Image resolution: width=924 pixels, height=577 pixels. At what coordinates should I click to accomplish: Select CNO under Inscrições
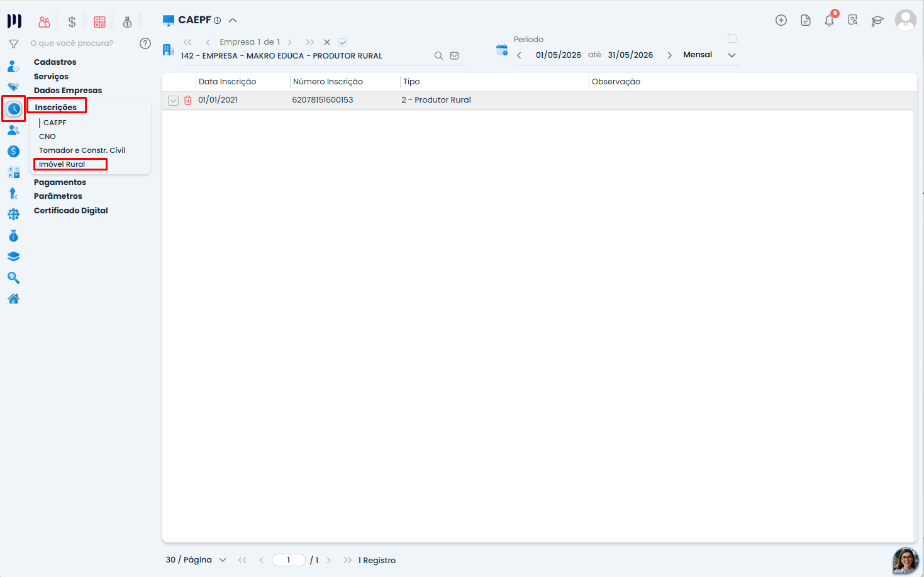point(47,137)
